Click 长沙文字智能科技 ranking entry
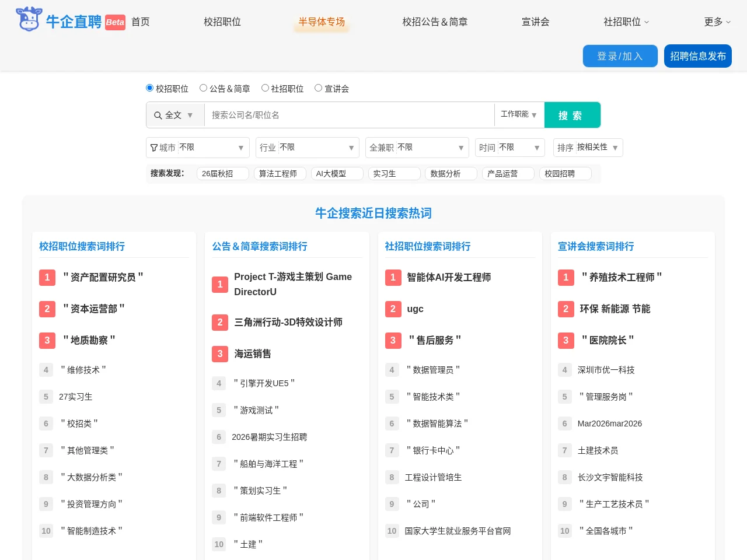747x560 pixels. coord(610,477)
